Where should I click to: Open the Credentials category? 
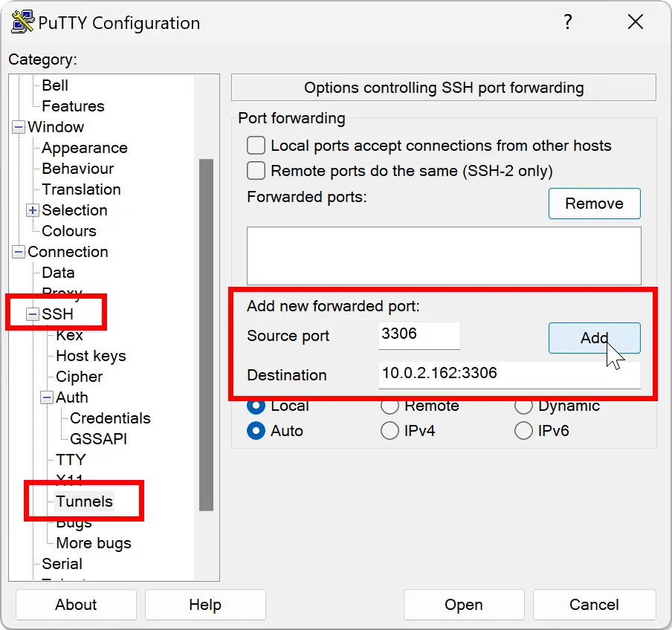(x=110, y=418)
